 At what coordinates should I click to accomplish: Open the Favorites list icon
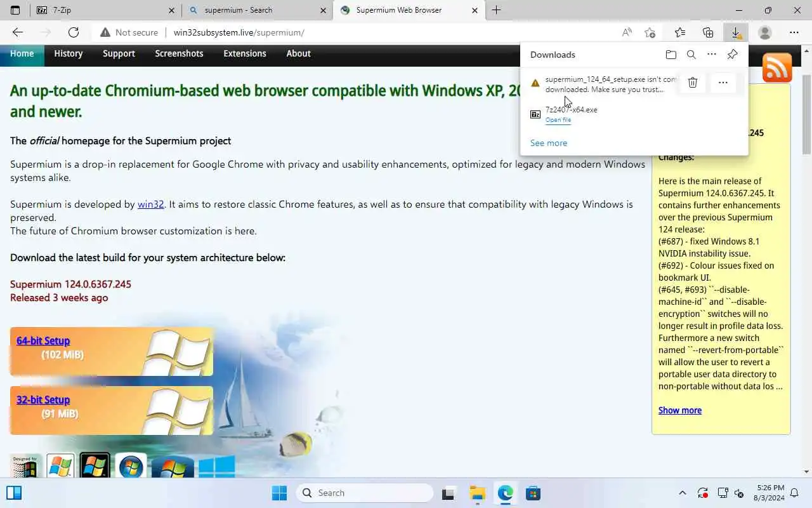coord(680,32)
